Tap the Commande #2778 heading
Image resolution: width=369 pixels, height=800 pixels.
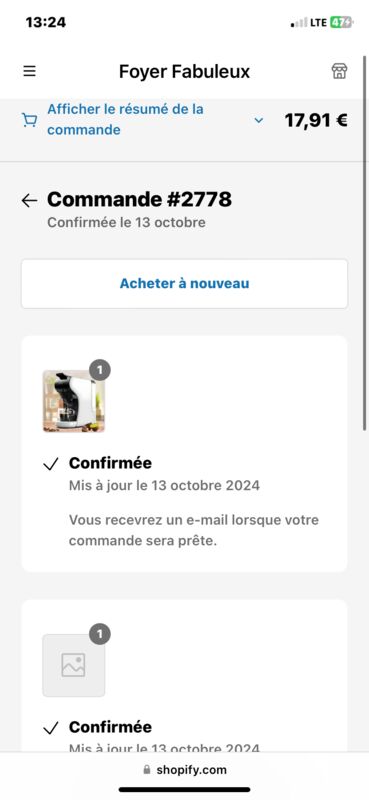(x=139, y=199)
